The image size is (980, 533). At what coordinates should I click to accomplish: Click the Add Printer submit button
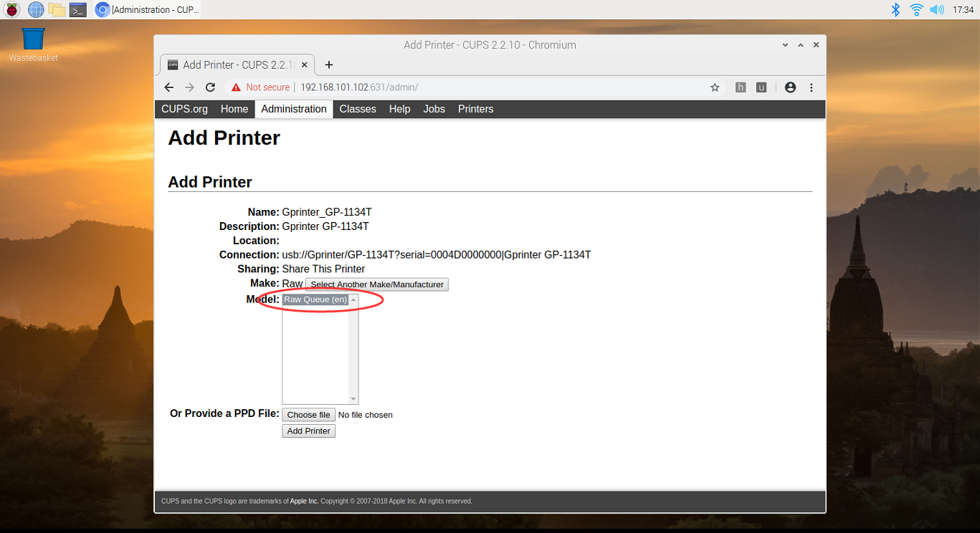tap(308, 431)
